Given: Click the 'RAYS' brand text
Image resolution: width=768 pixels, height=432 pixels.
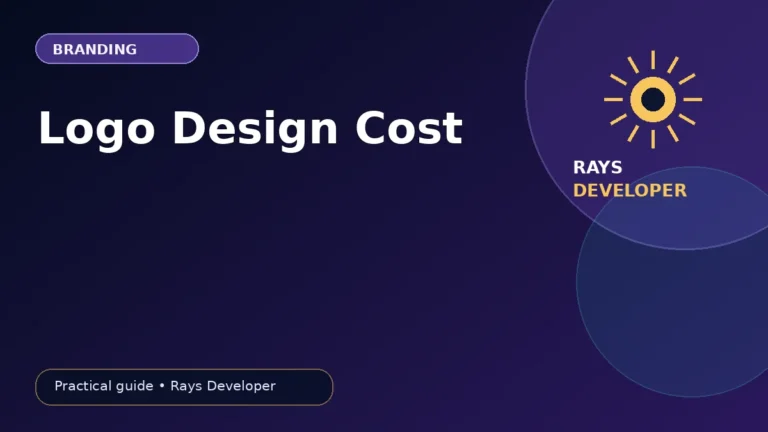Looking at the screenshot, I should coord(598,168).
